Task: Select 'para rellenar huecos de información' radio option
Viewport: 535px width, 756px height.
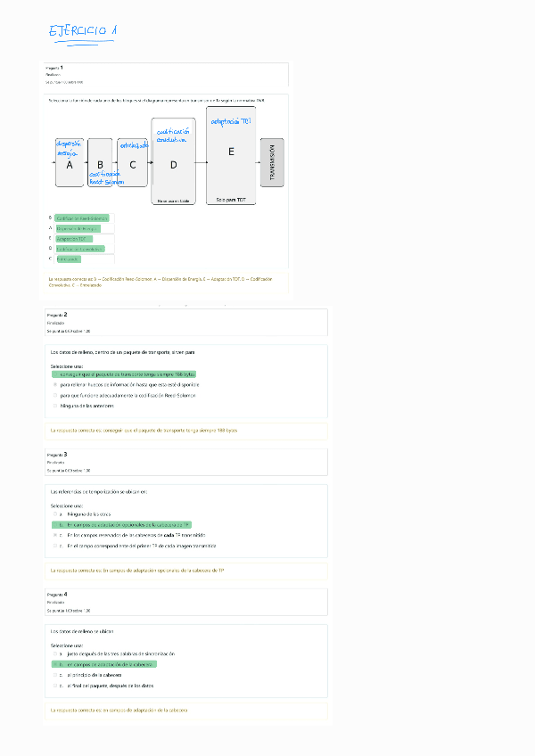Action: (x=55, y=385)
